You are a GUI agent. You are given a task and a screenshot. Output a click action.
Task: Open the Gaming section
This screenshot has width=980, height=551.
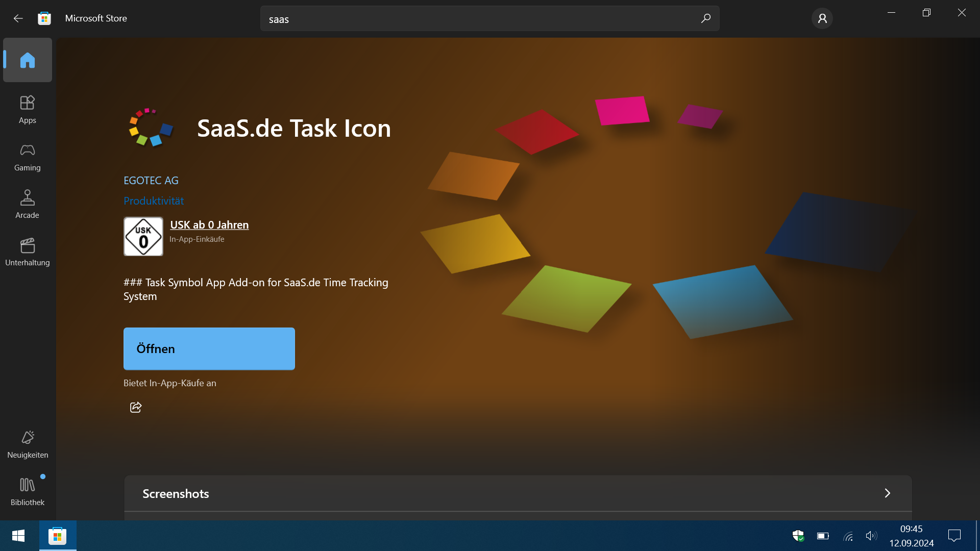point(28,157)
